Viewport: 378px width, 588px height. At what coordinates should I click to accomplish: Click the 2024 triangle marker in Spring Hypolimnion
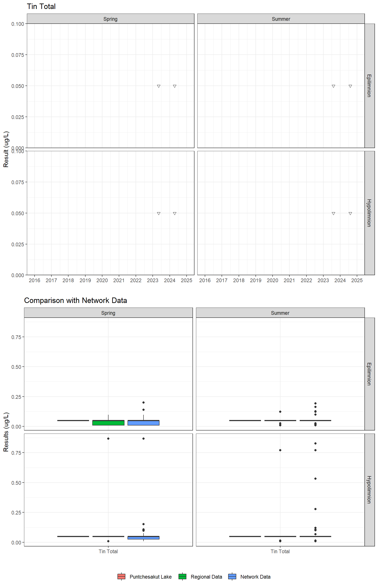[175, 213]
